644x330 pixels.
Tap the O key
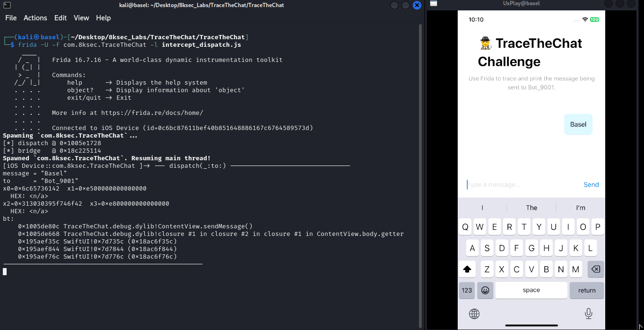583,227
